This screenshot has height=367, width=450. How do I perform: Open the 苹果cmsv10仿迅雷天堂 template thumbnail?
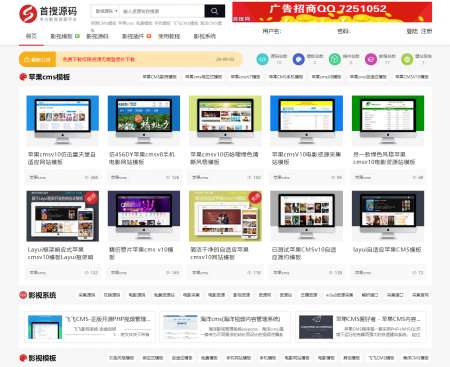point(63,120)
